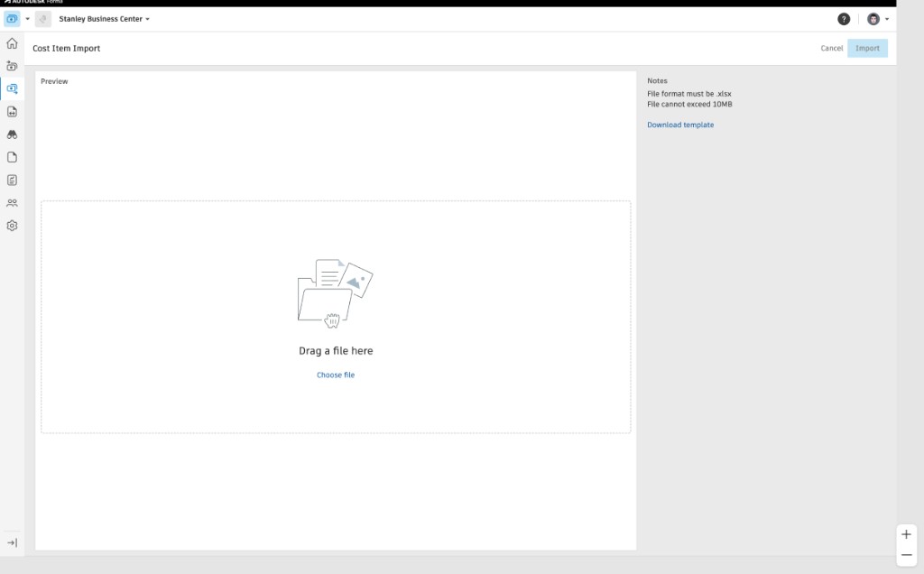Click the Import button
This screenshot has height=574, width=924.
coord(867,49)
